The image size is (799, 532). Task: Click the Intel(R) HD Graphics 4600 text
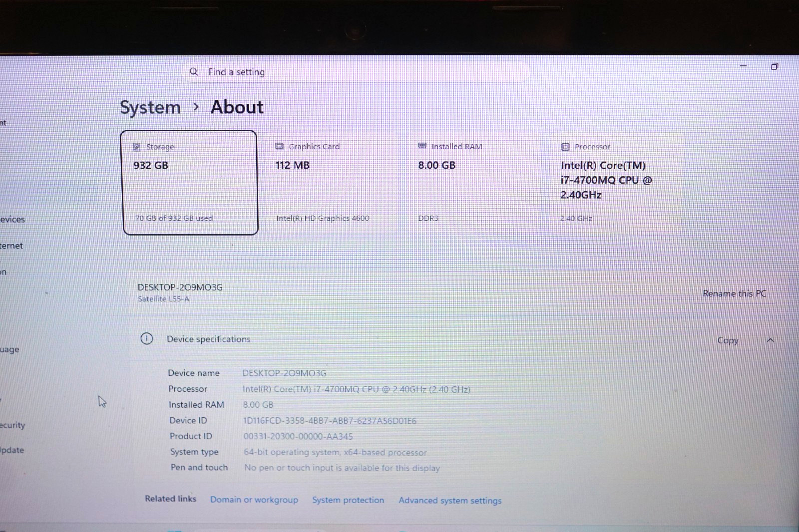tap(323, 218)
